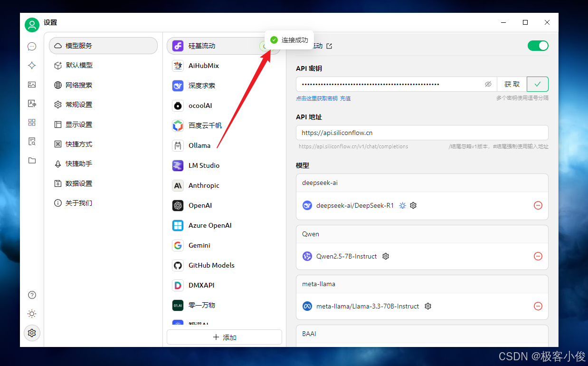This screenshot has width=588, height=366.
Task: Switch theme with the sun icon
Action: click(x=32, y=314)
